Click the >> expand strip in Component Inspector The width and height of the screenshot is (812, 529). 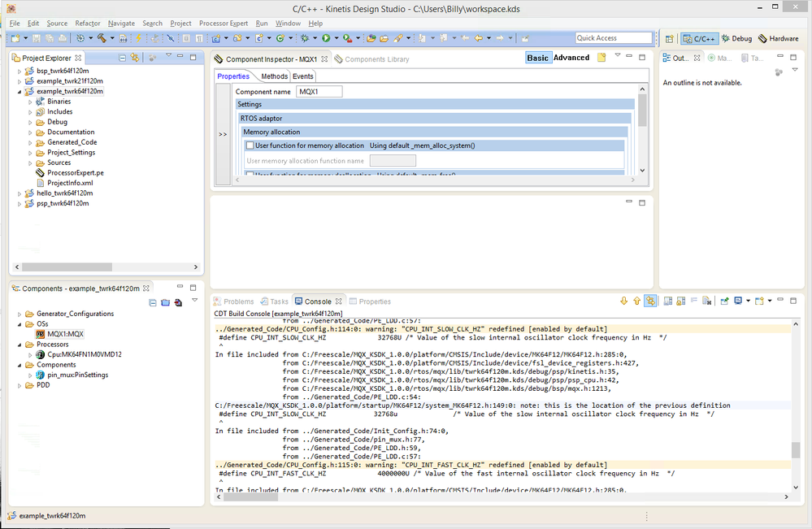click(223, 134)
